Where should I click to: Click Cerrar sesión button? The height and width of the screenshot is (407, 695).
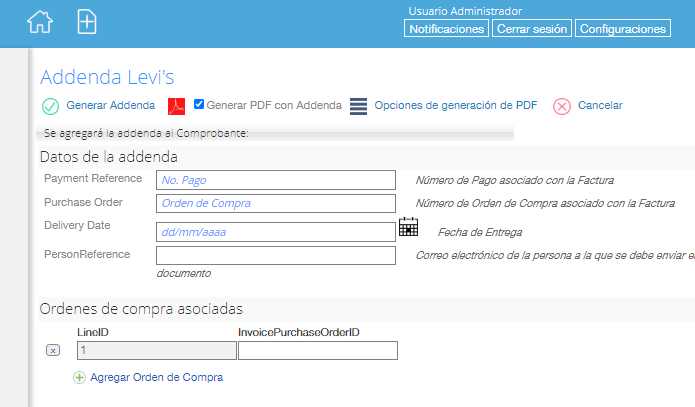pos(532,28)
